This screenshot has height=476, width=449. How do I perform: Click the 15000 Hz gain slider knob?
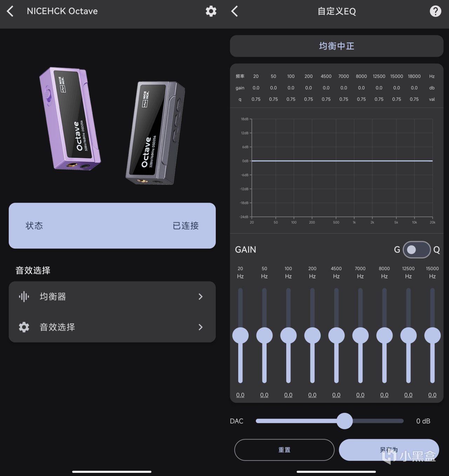coord(433,335)
